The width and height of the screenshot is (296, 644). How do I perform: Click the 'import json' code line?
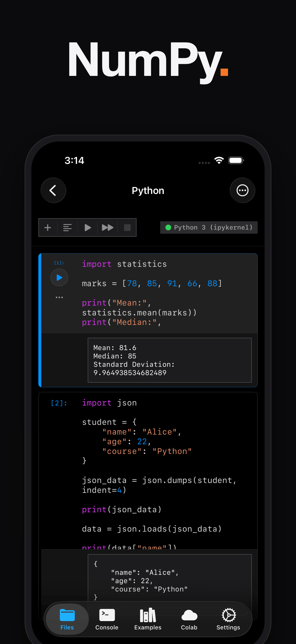click(x=109, y=403)
